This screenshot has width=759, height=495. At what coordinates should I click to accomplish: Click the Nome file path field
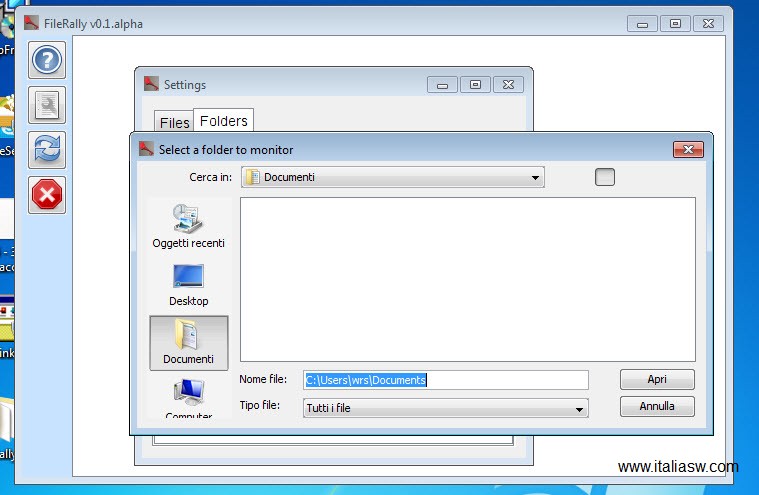(446, 380)
